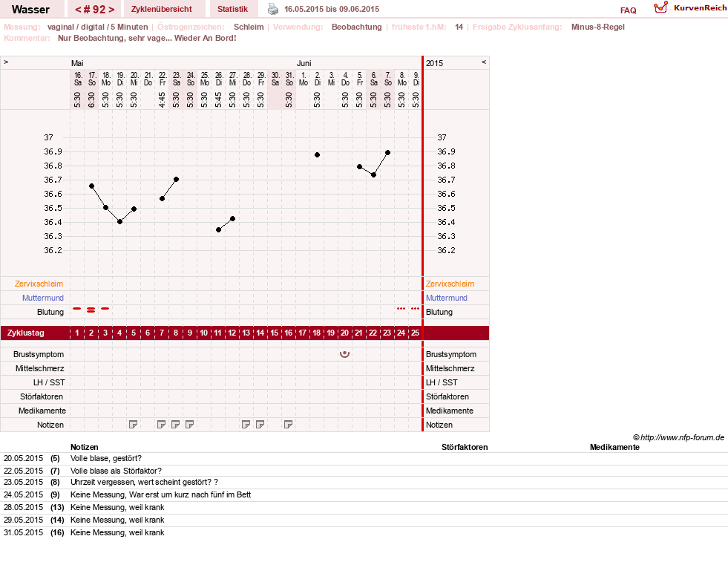
Task: Open the KurvenReich link
Action: (700, 8)
